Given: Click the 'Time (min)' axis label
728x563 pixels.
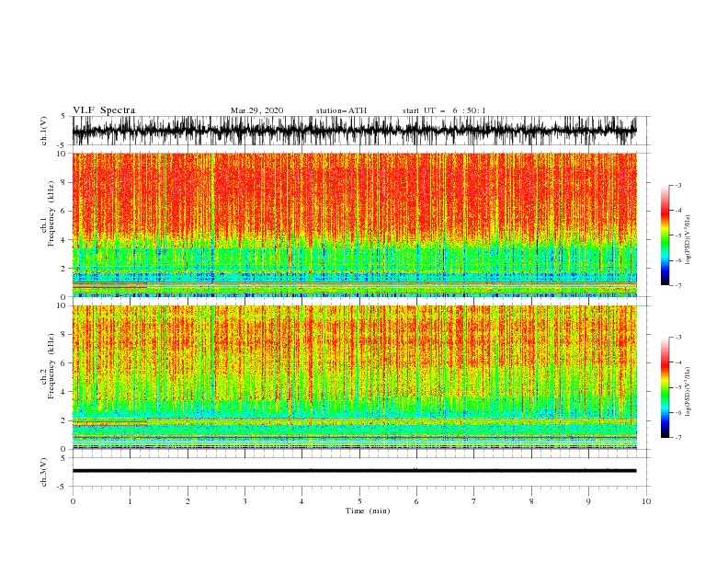Looking at the screenshot, I should [368, 511].
